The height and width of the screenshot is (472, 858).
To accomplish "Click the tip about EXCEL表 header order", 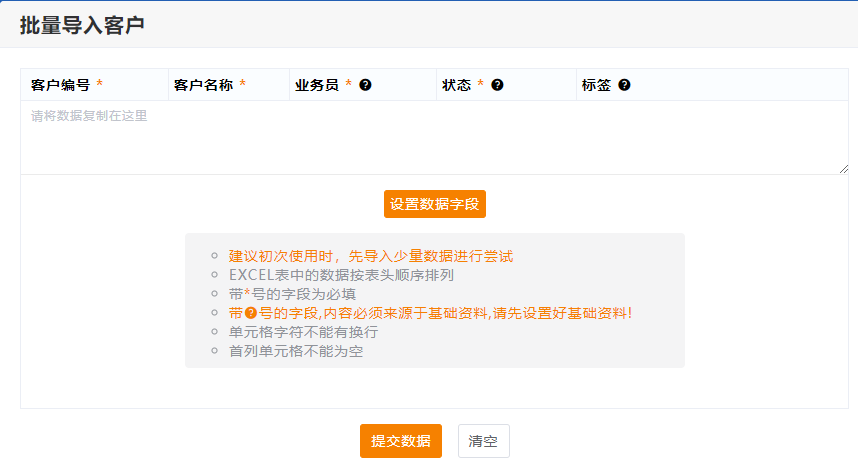I will coord(341,275).
